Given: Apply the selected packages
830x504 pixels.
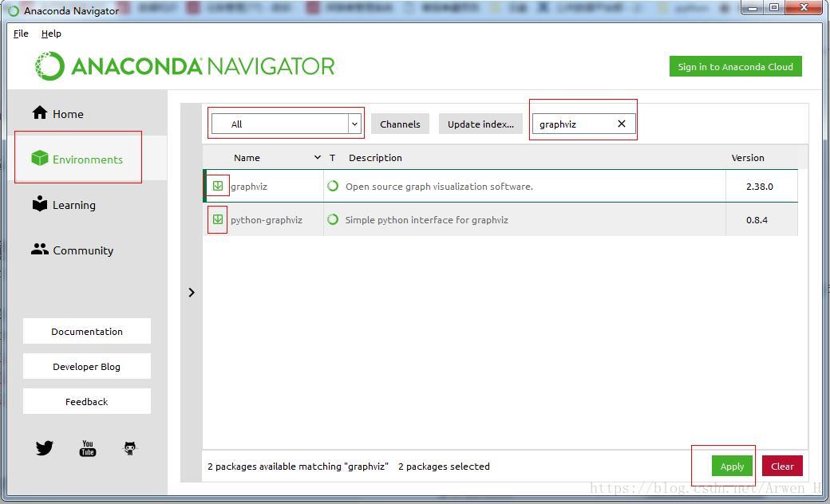Looking at the screenshot, I should pyautogui.click(x=732, y=466).
